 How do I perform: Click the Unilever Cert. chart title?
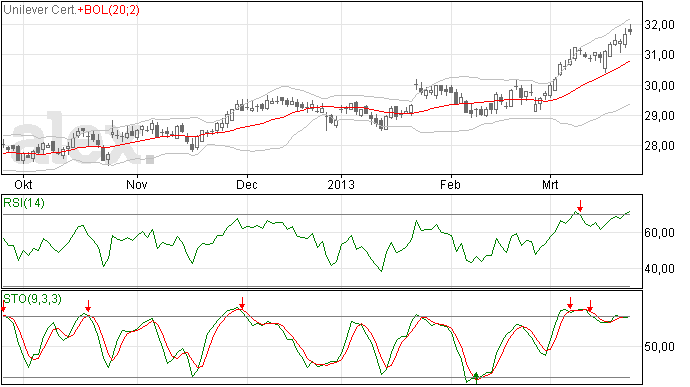tap(40, 10)
